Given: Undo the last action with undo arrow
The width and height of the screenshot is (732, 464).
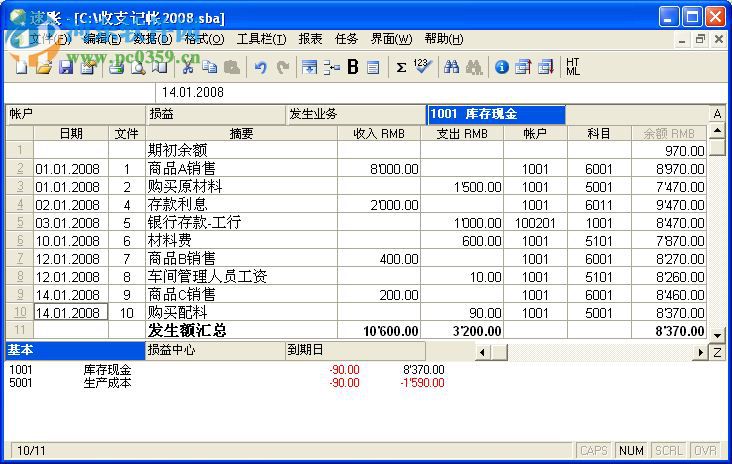Looking at the screenshot, I should point(260,67).
